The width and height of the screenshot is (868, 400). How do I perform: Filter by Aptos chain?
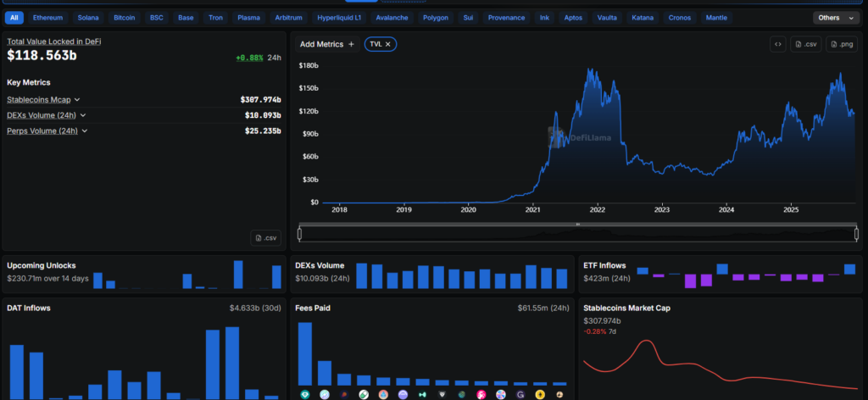pyautogui.click(x=574, y=18)
